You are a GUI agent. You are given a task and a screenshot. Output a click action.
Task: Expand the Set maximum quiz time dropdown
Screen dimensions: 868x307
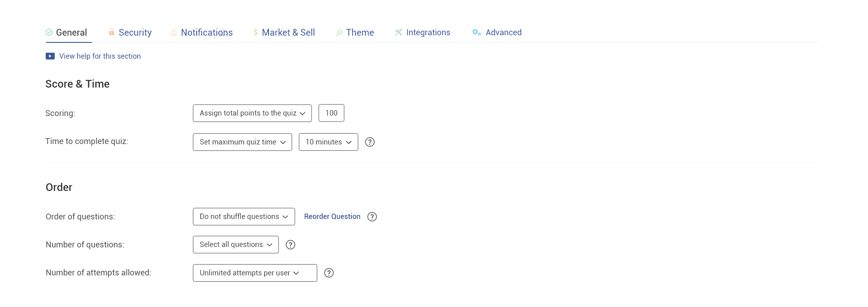pyautogui.click(x=242, y=142)
